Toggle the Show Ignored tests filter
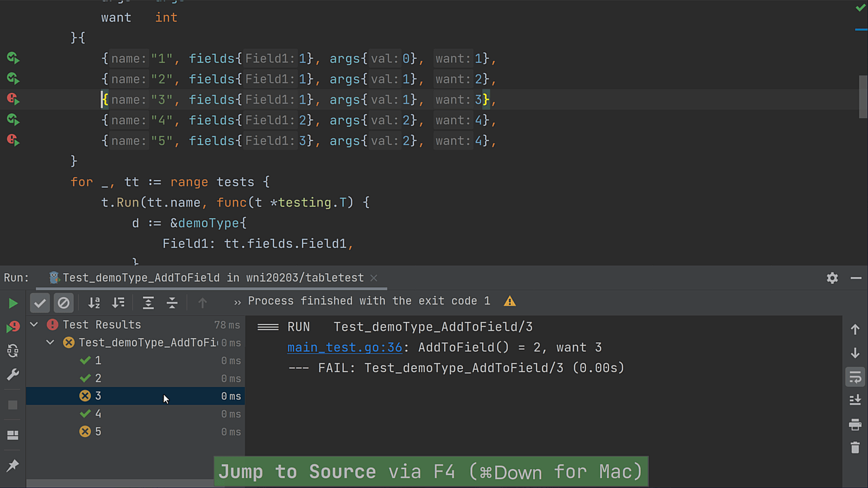Screen dimensions: 868x488 pos(64,302)
